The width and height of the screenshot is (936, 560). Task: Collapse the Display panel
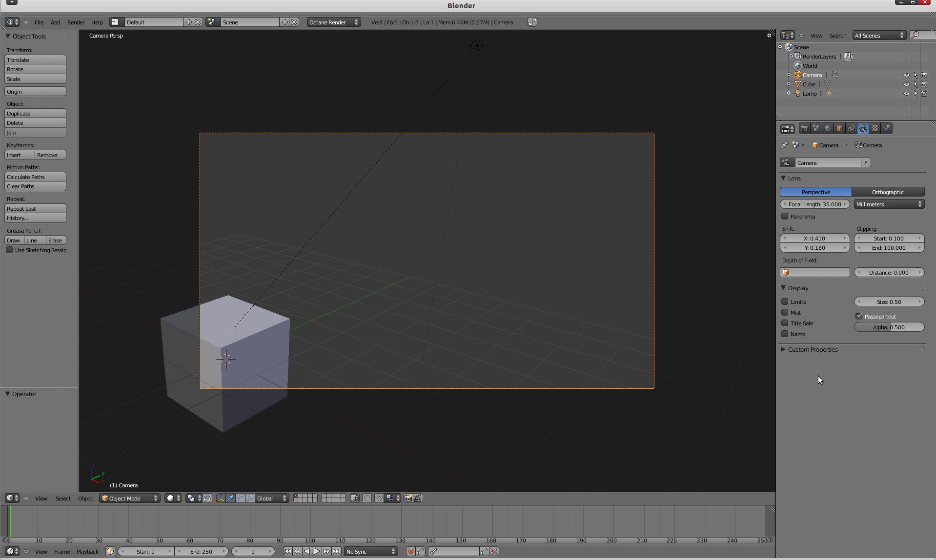[783, 288]
